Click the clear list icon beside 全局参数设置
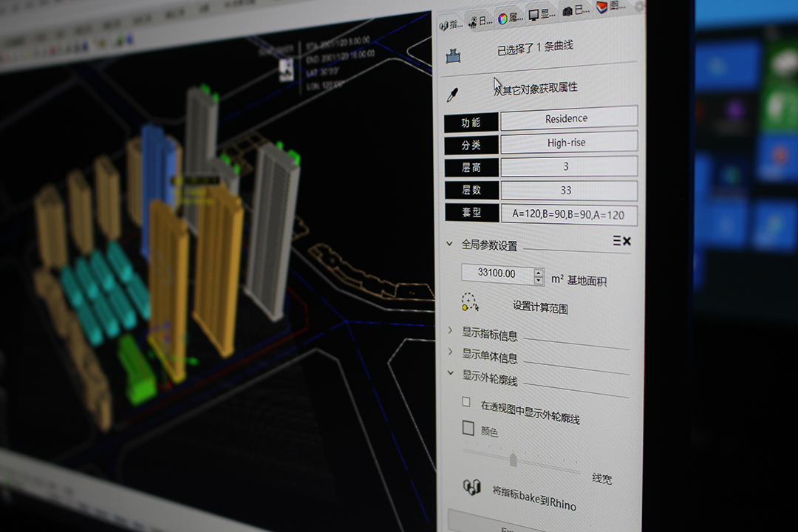This screenshot has height=532, width=798. click(621, 241)
